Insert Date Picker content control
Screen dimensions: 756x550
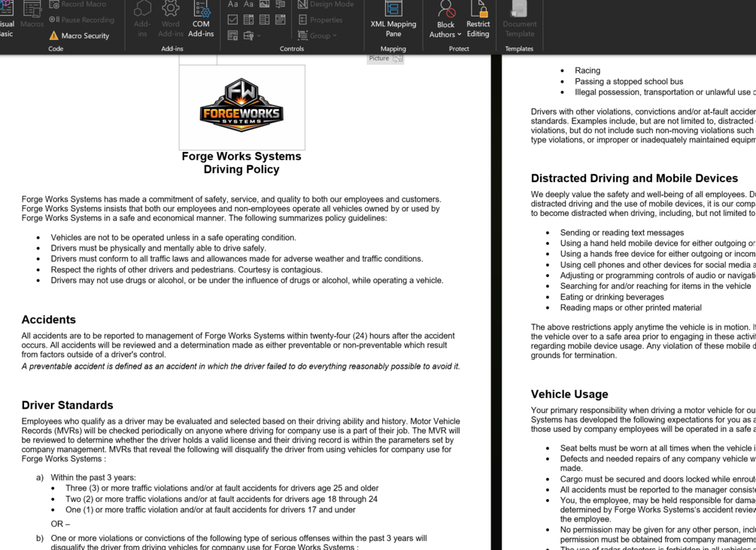pyautogui.click(x=280, y=20)
